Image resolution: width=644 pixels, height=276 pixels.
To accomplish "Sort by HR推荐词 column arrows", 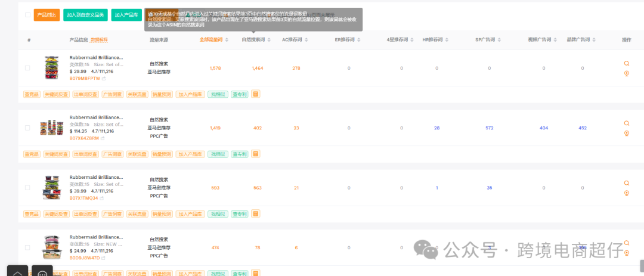I will [447, 40].
